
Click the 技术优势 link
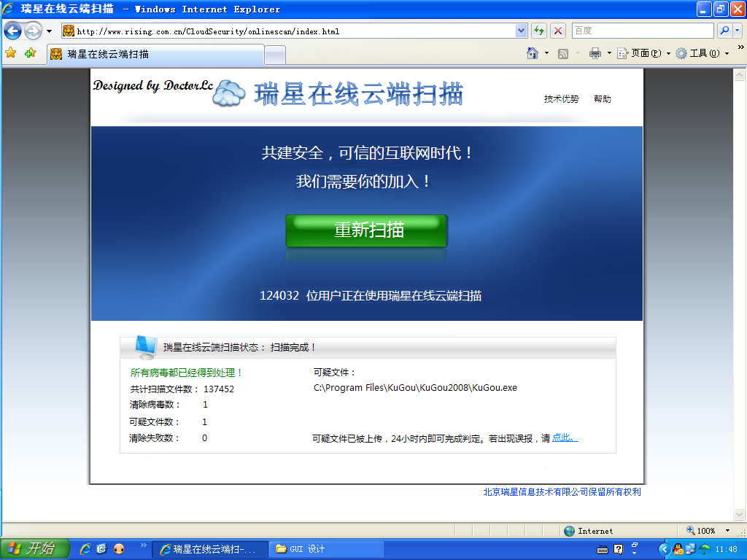561,99
